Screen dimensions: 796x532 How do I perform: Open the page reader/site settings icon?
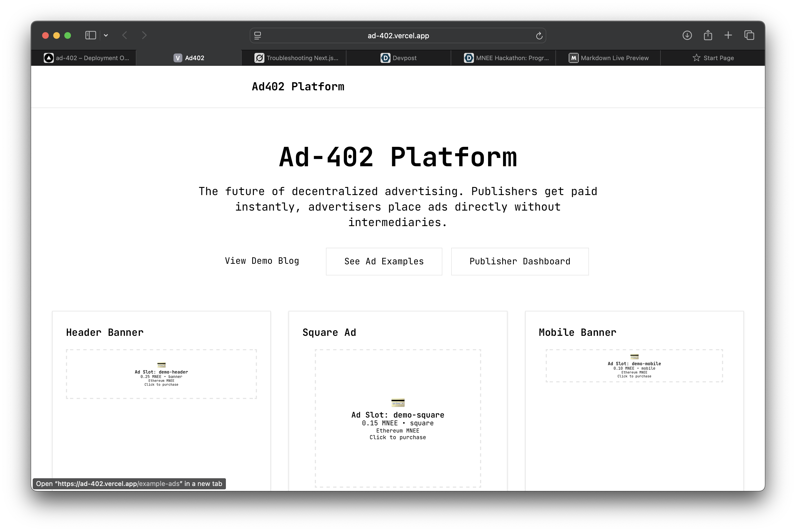coord(257,36)
